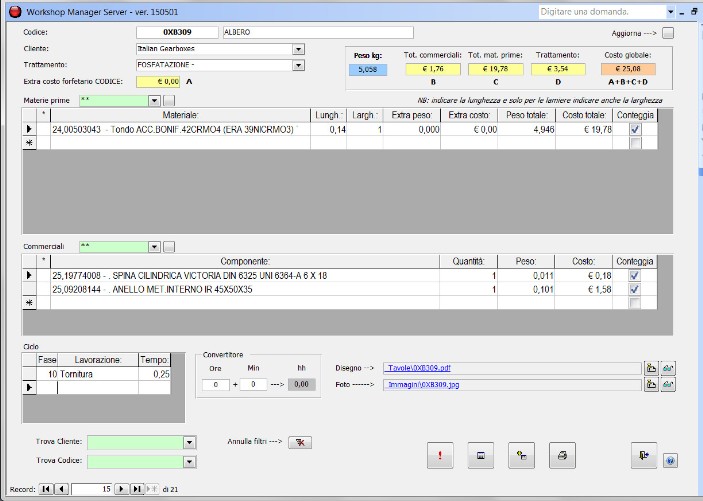Click the Lavorazione column header in Ciclo
703x501 pixels.
pos(98,360)
